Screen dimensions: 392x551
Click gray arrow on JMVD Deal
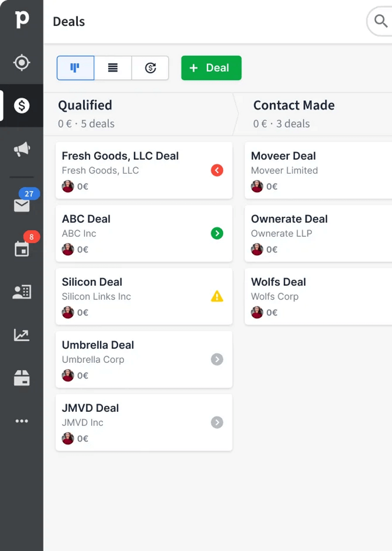(217, 423)
